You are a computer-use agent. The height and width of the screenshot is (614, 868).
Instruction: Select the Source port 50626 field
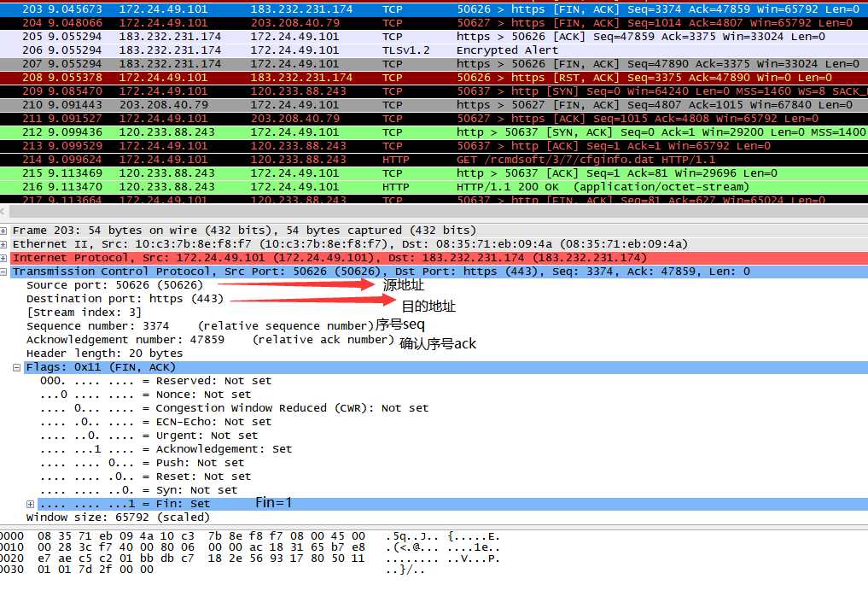coord(114,285)
